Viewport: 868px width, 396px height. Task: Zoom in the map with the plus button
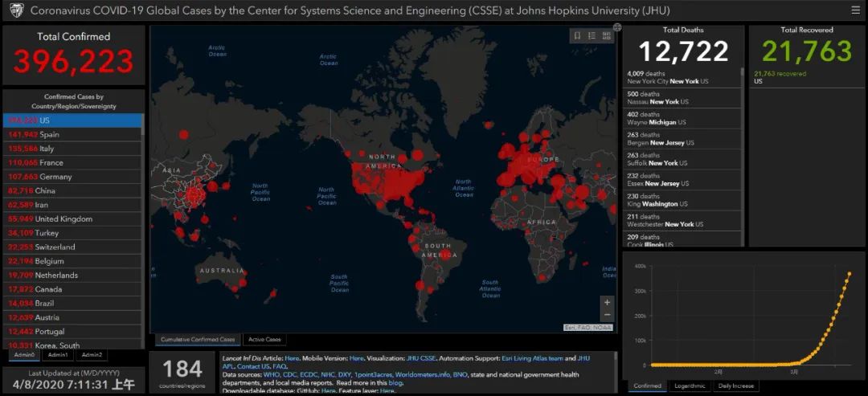tap(608, 303)
